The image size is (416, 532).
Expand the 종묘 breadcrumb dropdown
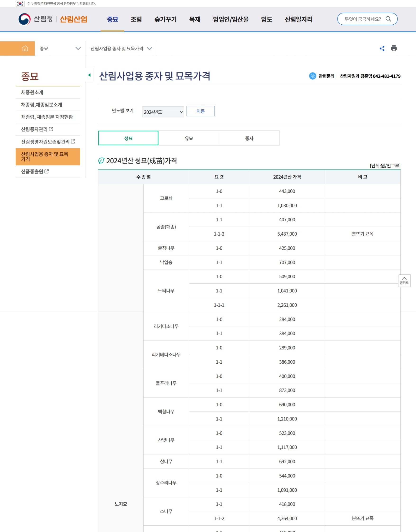coord(78,48)
